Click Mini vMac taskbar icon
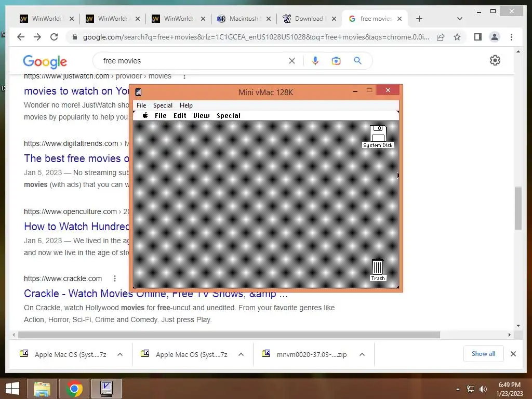Image resolution: width=532 pixels, height=399 pixels. [x=107, y=389]
